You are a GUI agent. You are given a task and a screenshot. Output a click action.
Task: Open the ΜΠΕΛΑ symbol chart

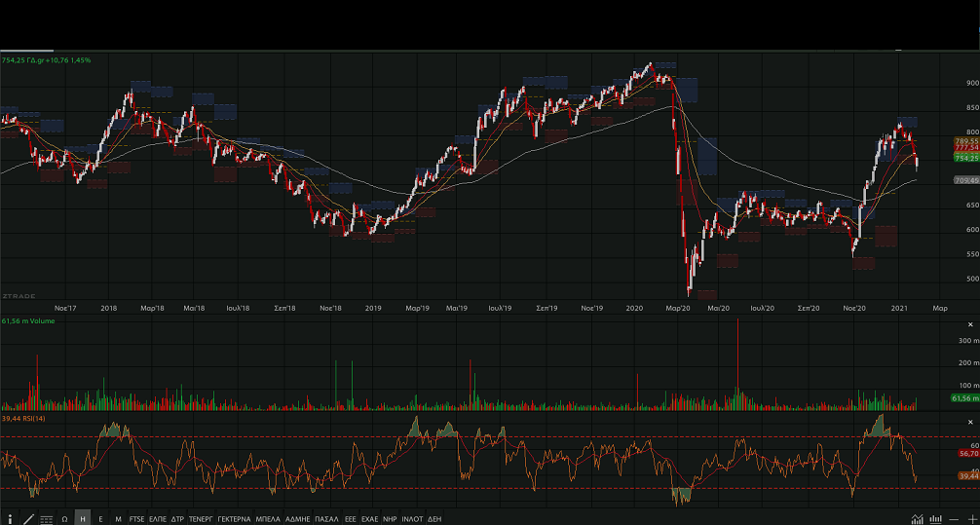pyautogui.click(x=267, y=519)
